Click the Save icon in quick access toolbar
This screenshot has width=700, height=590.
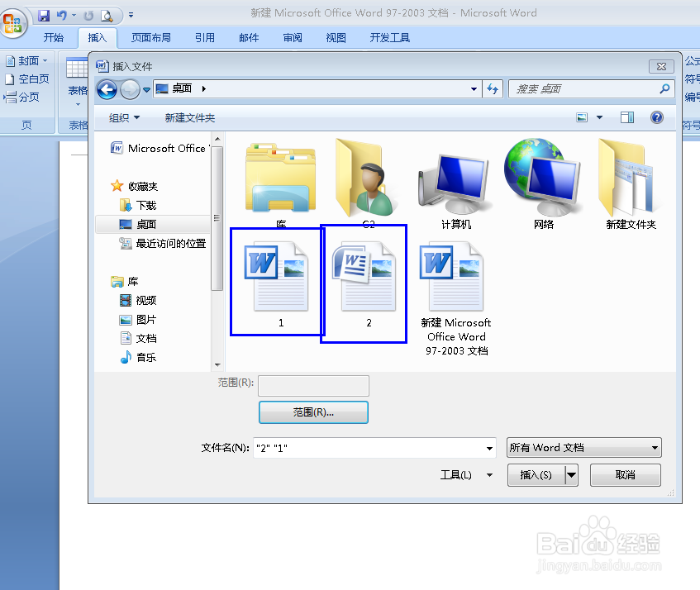coord(44,16)
